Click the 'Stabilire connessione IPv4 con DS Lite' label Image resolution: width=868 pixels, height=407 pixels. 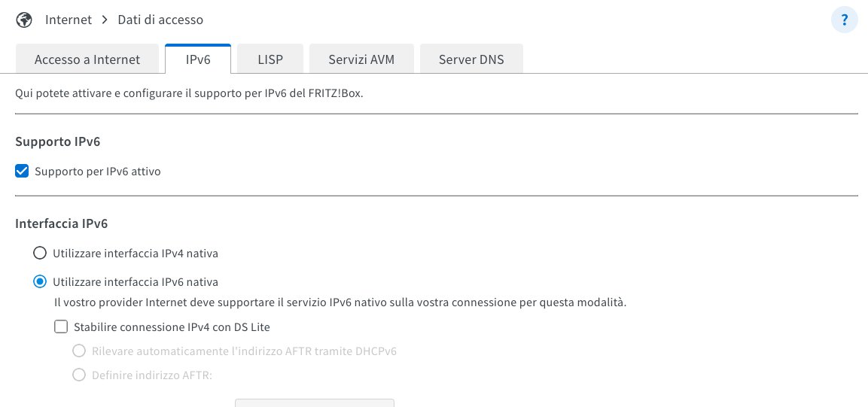(x=172, y=327)
